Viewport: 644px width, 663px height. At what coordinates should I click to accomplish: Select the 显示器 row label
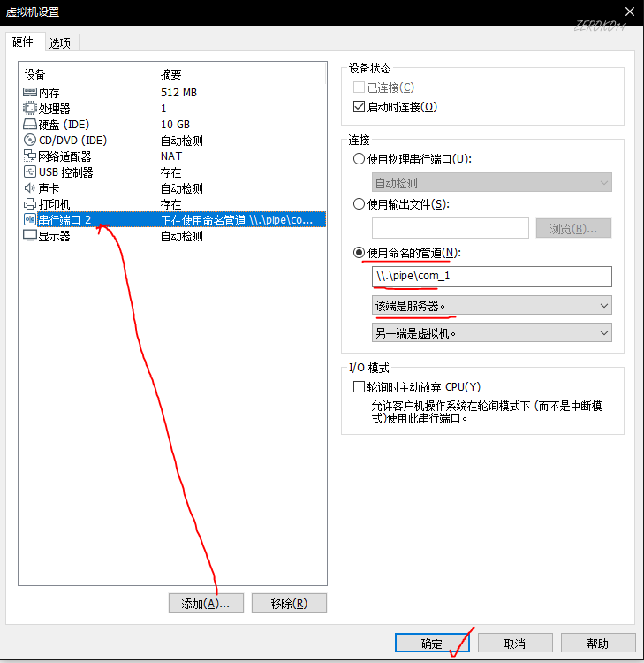[54, 236]
